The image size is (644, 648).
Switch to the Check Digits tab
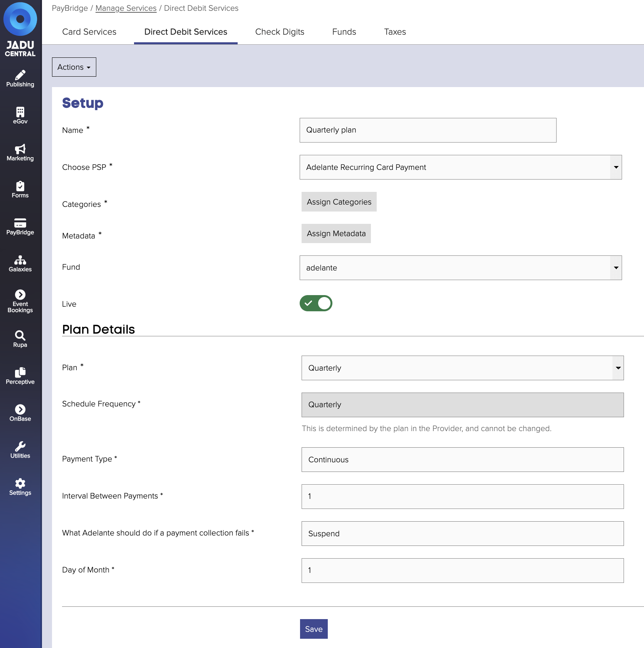280,32
